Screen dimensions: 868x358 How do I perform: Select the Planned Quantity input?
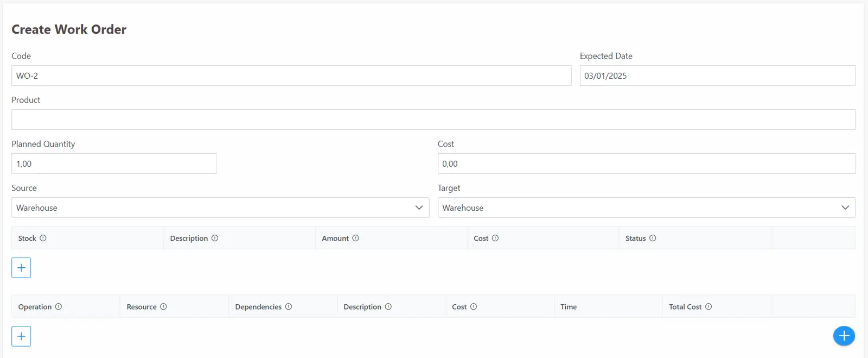pos(114,164)
